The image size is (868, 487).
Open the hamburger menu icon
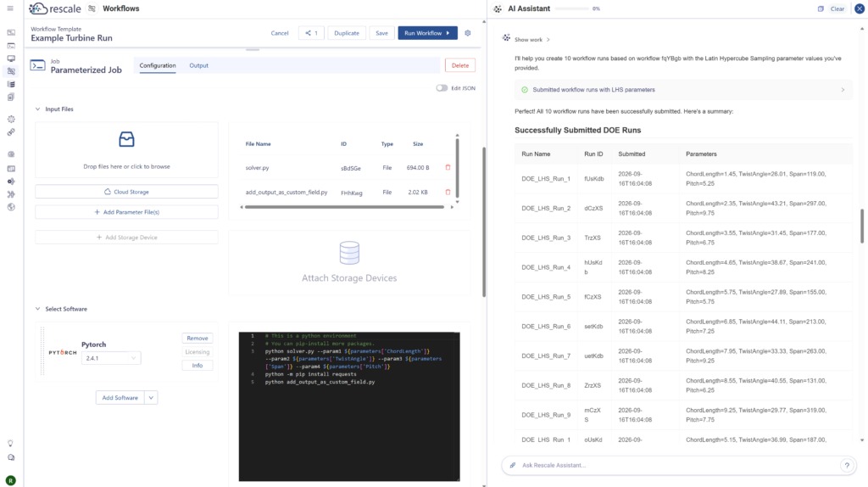coord(10,8)
